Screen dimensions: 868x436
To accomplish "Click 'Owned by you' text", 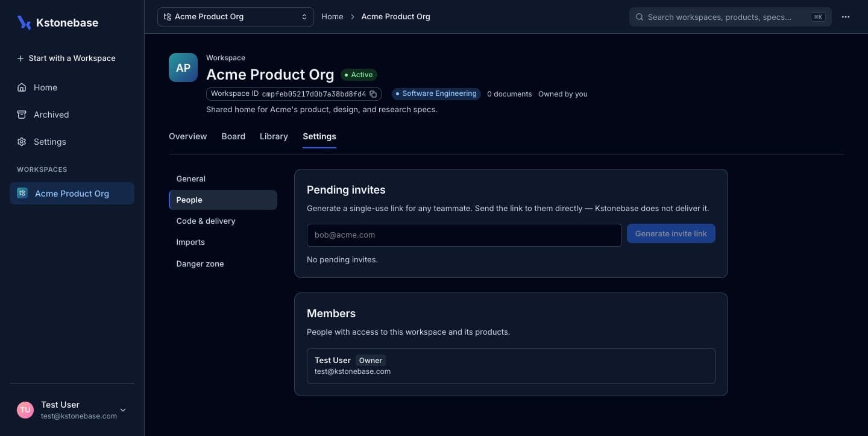I will pos(563,94).
